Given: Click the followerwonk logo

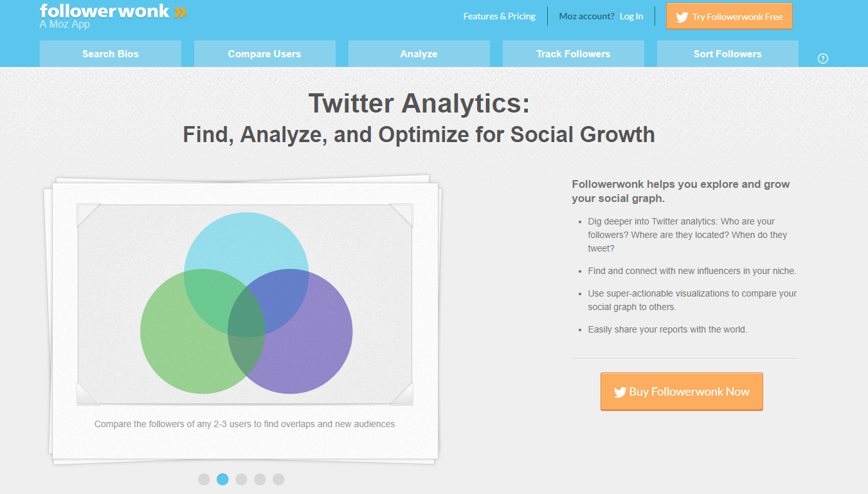Looking at the screenshot, I should tap(103, 11).
